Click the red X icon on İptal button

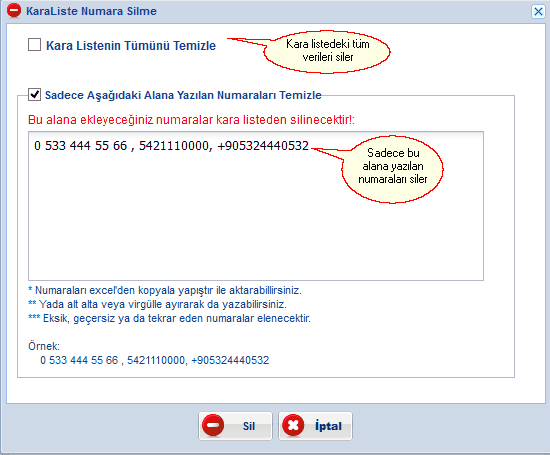point(293,425)
